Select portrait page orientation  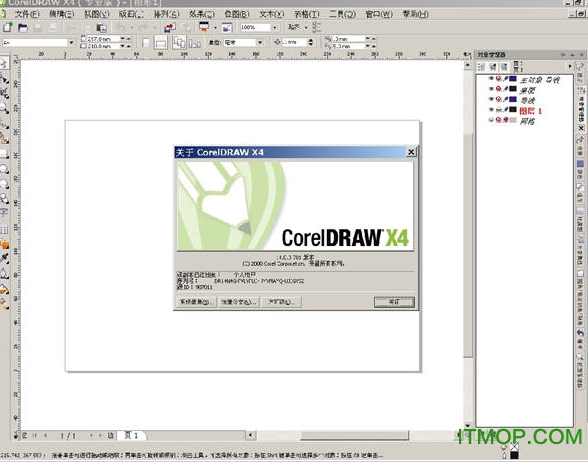(146, 43)
